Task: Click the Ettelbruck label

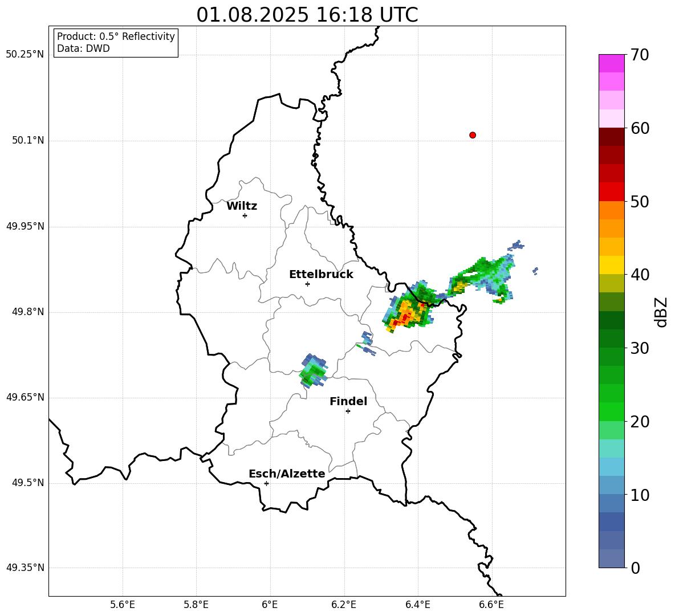Action: coord(321,275)
